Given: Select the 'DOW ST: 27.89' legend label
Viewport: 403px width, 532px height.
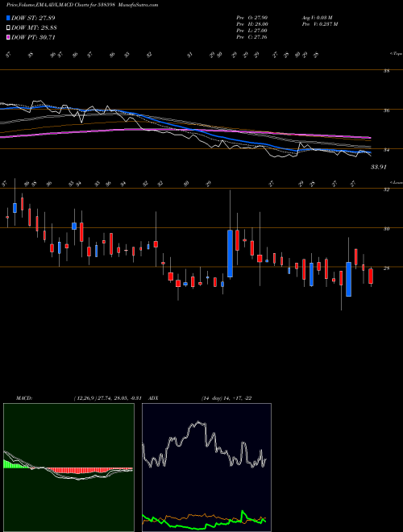Looking at the screenshot, I should coord(33,18).
